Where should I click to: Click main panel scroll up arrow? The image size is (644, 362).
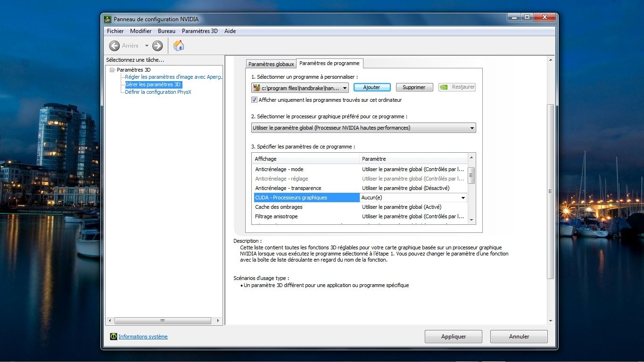[550, 60]
